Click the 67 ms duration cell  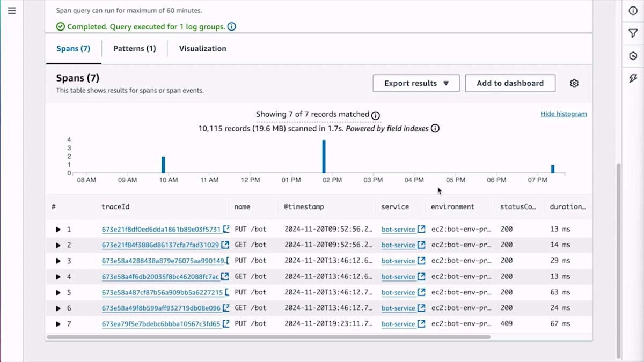(x=560, y=324)
